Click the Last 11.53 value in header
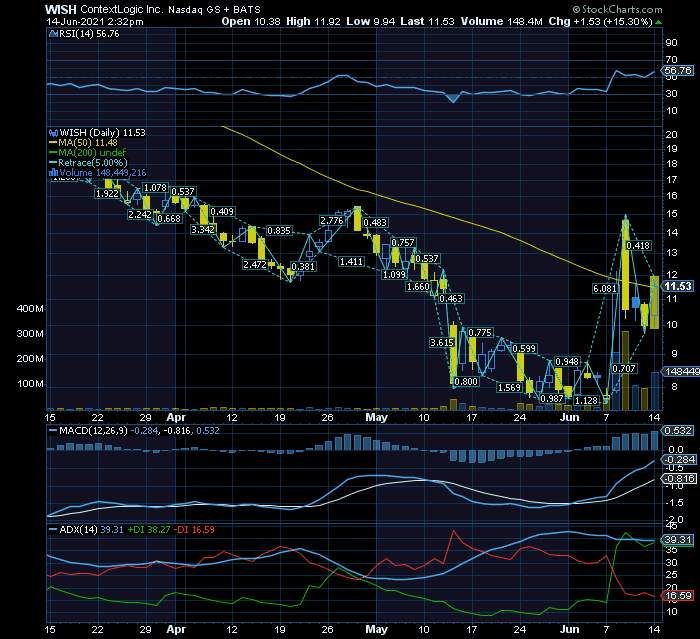 (427, 21)
